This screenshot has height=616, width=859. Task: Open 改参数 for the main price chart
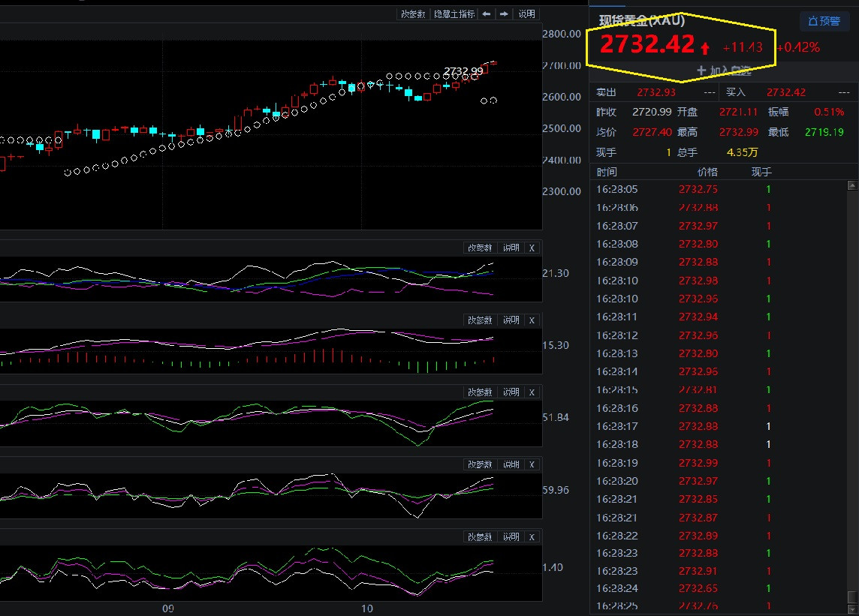[413, 14]
